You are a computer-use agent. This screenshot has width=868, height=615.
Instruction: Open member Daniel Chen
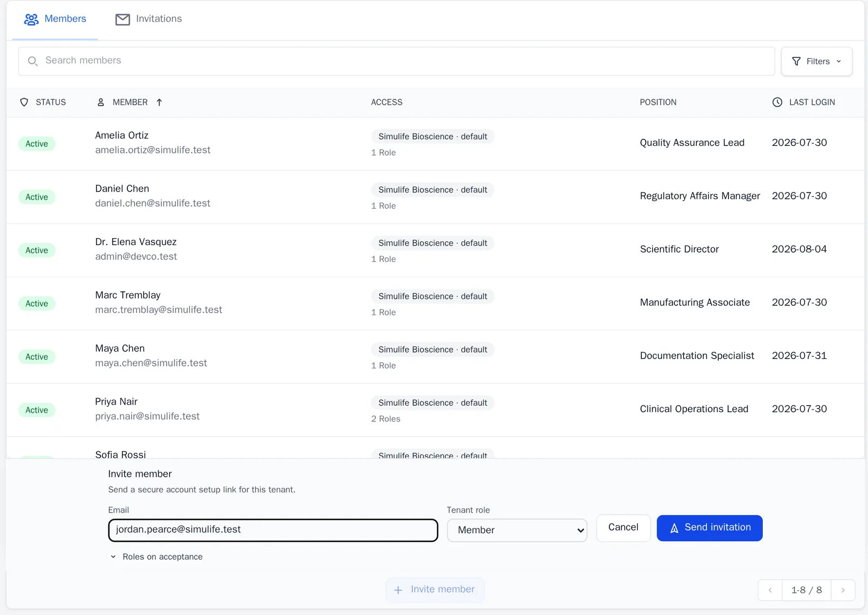pos(122,188)
